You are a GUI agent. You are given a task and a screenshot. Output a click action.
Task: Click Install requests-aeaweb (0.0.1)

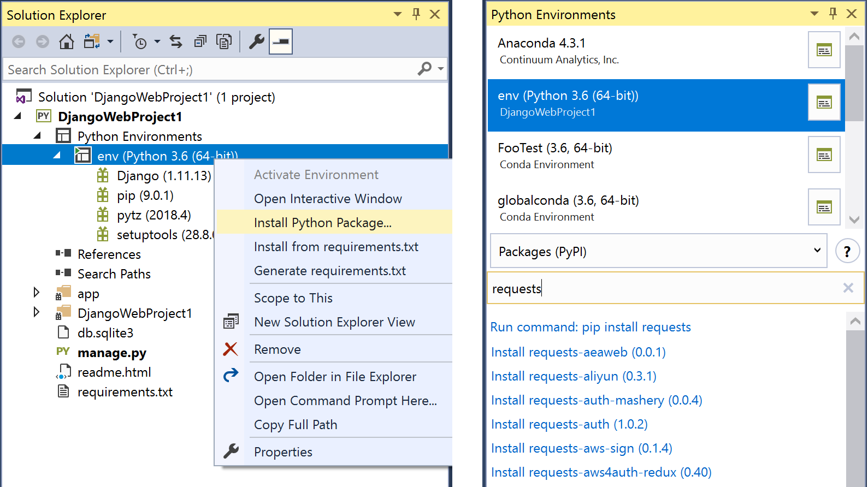click(578, 352)
